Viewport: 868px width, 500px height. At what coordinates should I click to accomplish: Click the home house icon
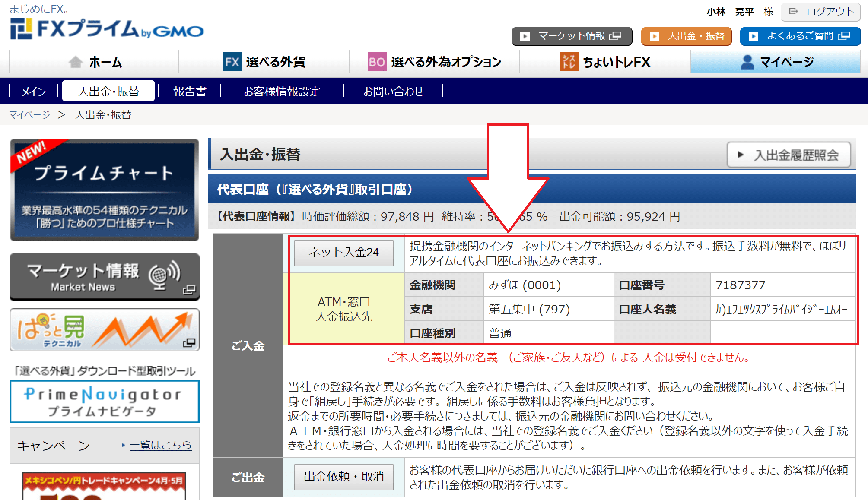[76, 62]
